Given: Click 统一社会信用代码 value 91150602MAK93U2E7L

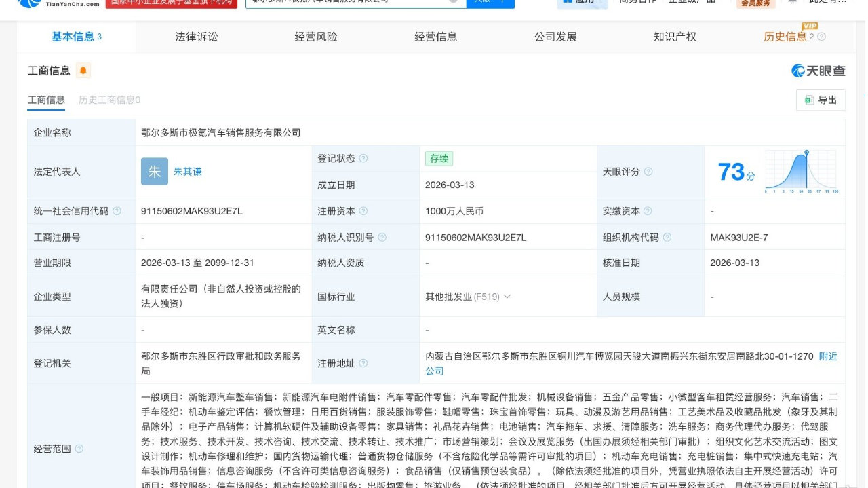Looking at the screenshot, I should tap(192, 211).
